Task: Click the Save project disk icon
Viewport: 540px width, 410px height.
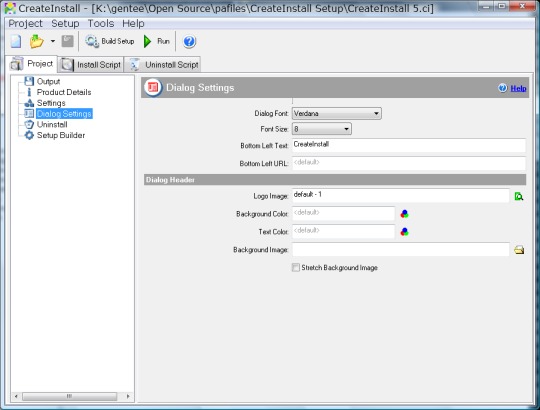Action: coord(68,41)
